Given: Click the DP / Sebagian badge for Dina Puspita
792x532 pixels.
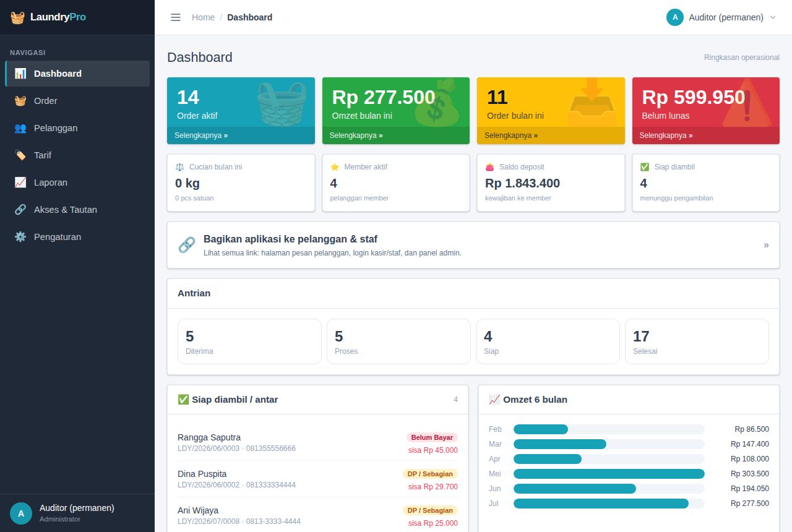Looking at the screenshot, I should pyautogui.click(x=430, y=474).
